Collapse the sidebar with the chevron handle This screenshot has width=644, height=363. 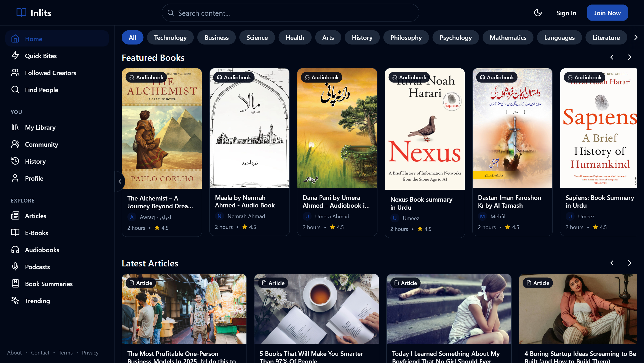click(x=120, y=181)
